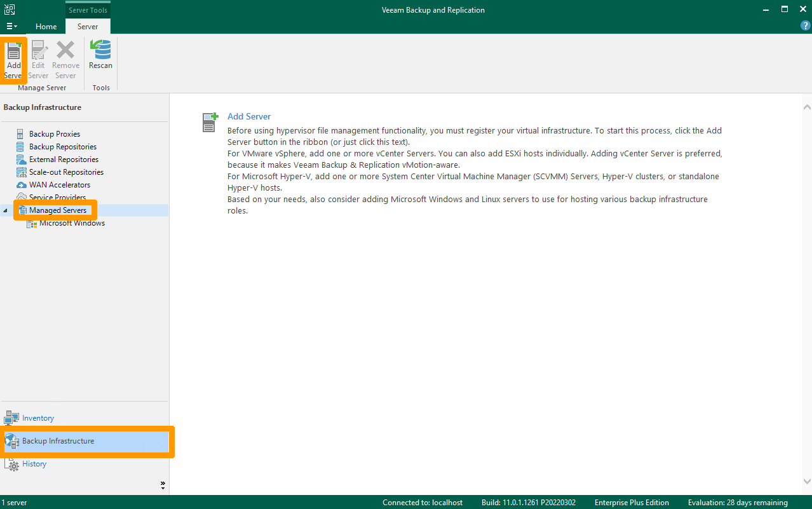Select WAN Accelerators node
This screenshot has height=509, width=812.
pyautogui.click(x=58, y=184)
